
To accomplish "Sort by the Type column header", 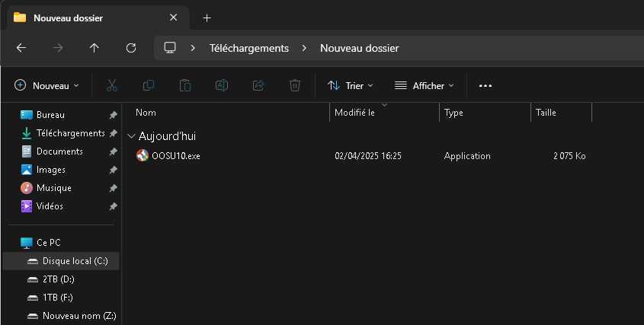I will (x=453, y=113).
